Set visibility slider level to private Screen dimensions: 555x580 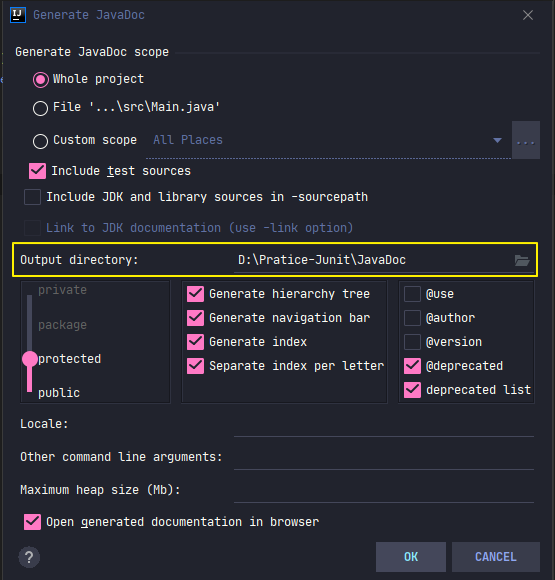(x=62, y=290)
